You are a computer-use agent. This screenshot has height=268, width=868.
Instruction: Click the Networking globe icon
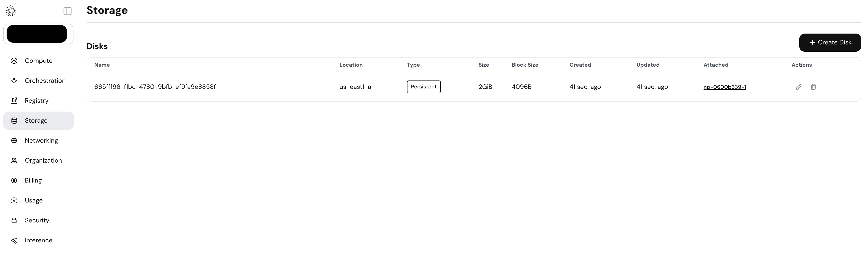pos(14,141)
